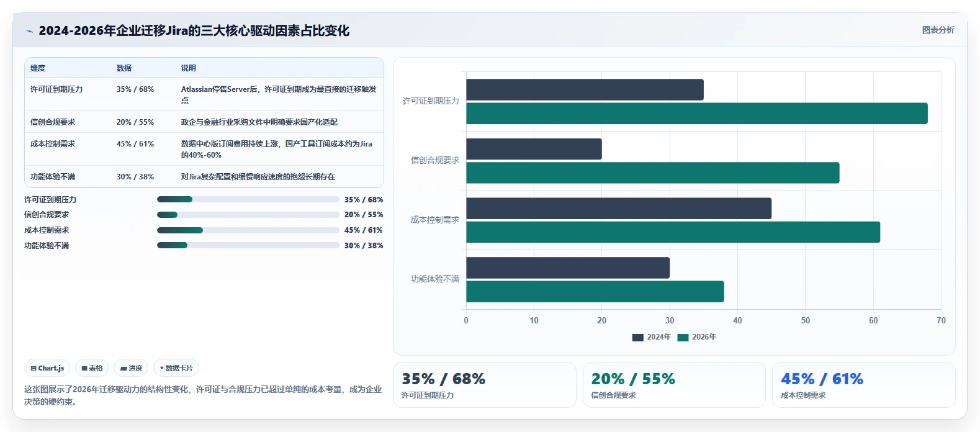Click the progress list value 30% / 38%

coord(364,246)
